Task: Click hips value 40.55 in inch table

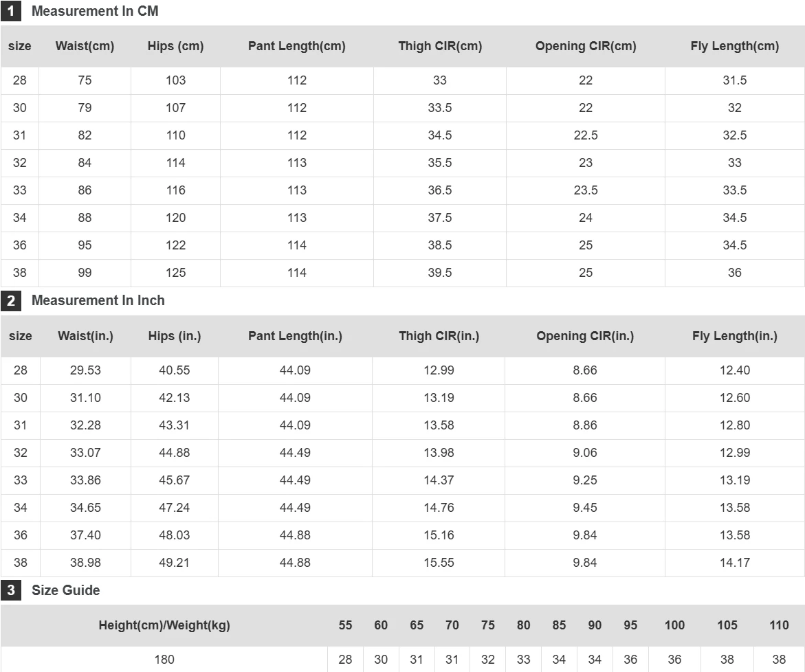Action: 175,370
